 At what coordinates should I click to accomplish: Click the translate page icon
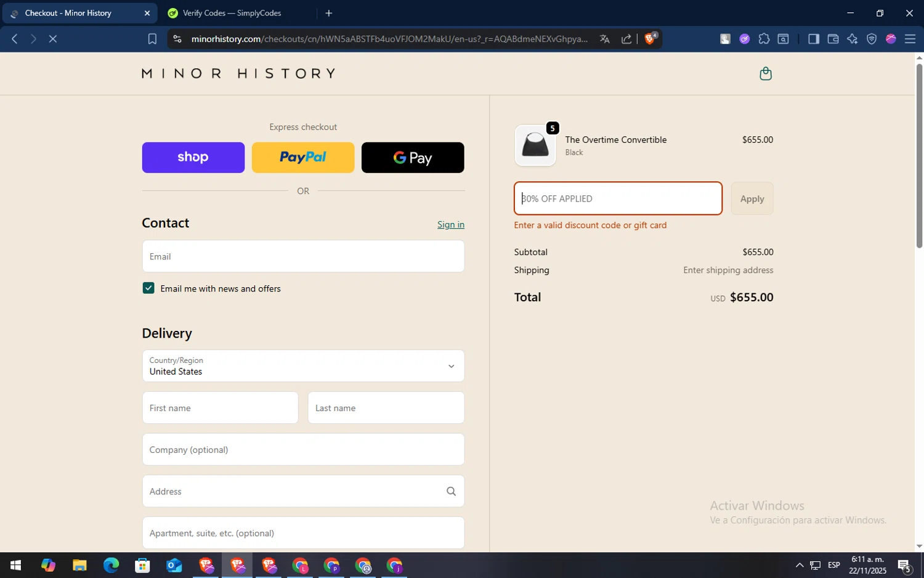pos(604,39)
